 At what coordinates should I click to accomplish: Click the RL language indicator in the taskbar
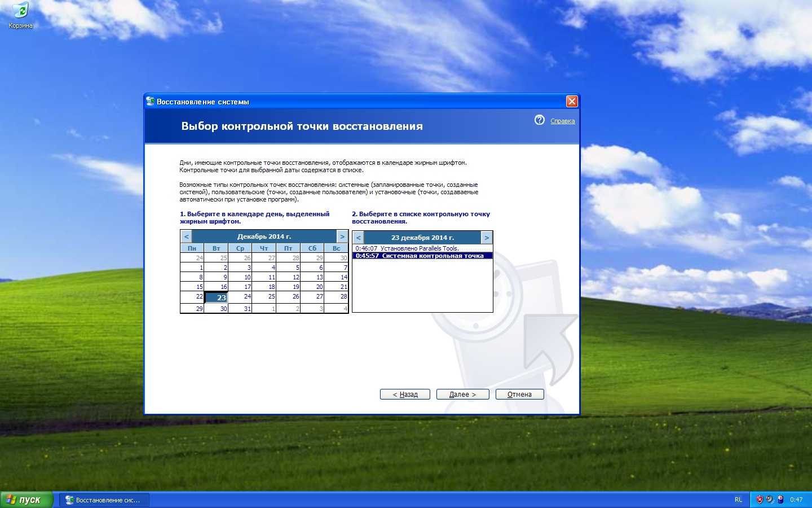click(x=738, y=500)
